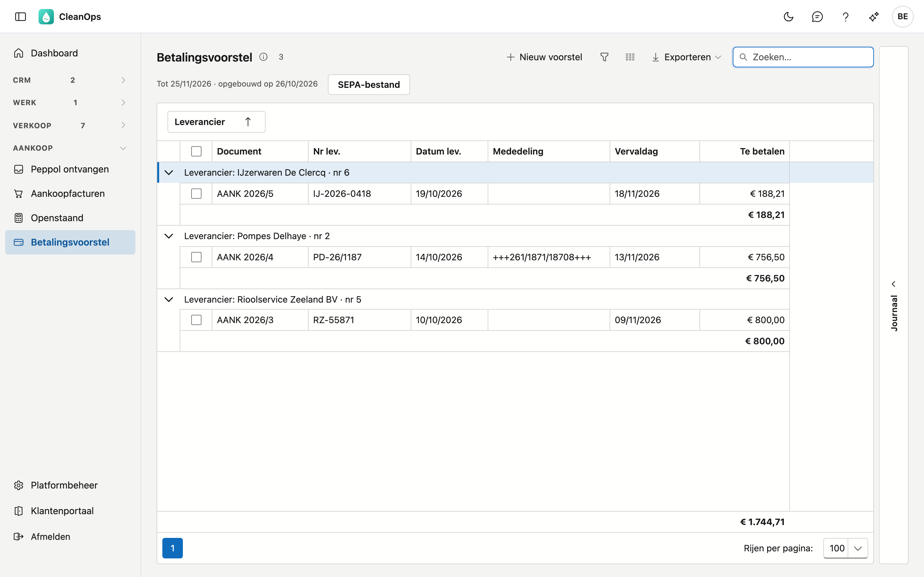Open the filter funnel icon

click(604, 57)
